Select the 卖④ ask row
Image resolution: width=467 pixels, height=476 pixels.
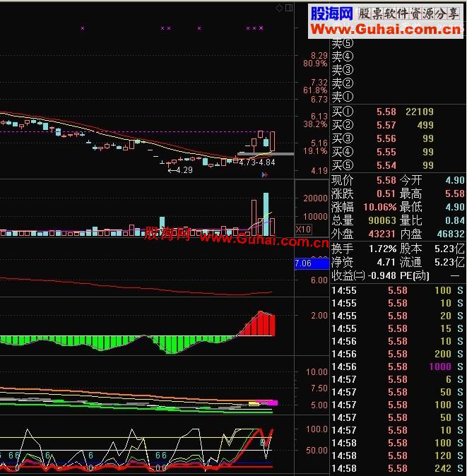click(x=398, y=56)
